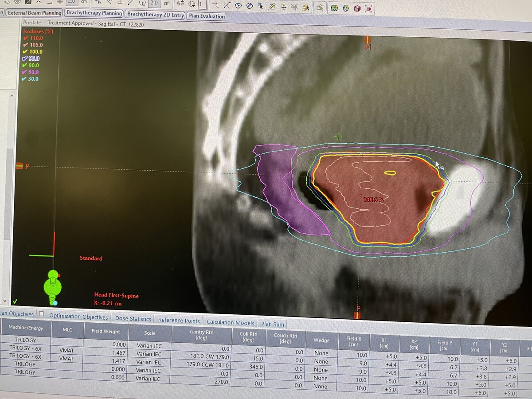Tick the checkbox beside Optimization Objectives

[x=41, y=314]
